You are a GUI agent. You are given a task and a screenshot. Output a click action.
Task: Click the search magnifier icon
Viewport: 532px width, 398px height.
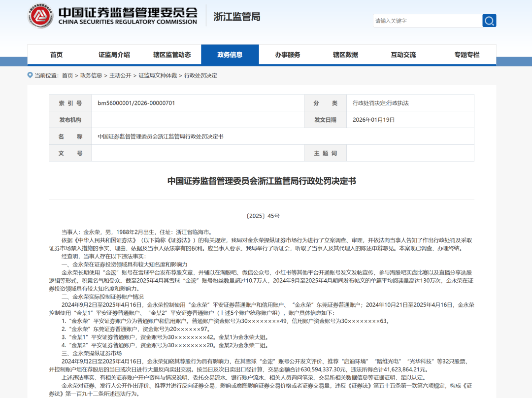click(x=489, y=21)
